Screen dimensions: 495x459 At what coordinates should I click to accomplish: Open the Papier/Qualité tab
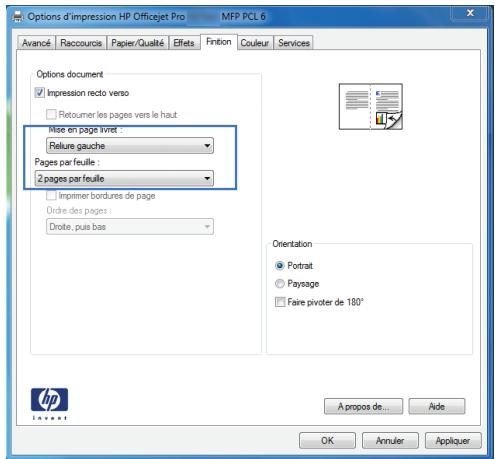[137, 43]
